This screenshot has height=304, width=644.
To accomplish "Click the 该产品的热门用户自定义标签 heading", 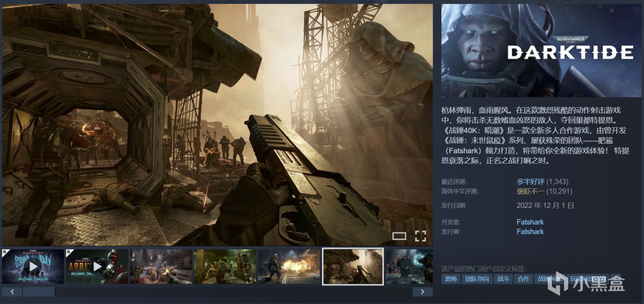I will coord(484,269).
